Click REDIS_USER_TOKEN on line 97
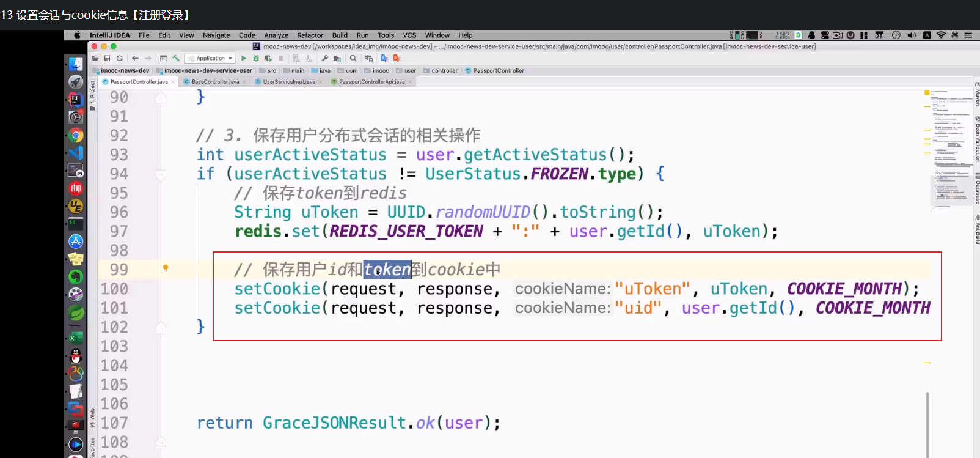This screenshot has height=458, width=980. point(406,231)
